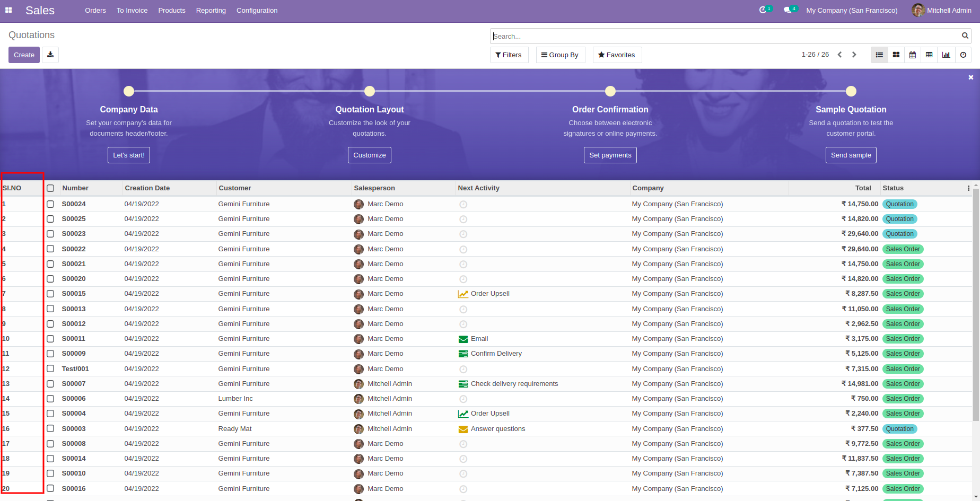The height and width of the screenshot is (501, 980).
Task: Close the onboarding banner
Action: [x=971, y=77]
